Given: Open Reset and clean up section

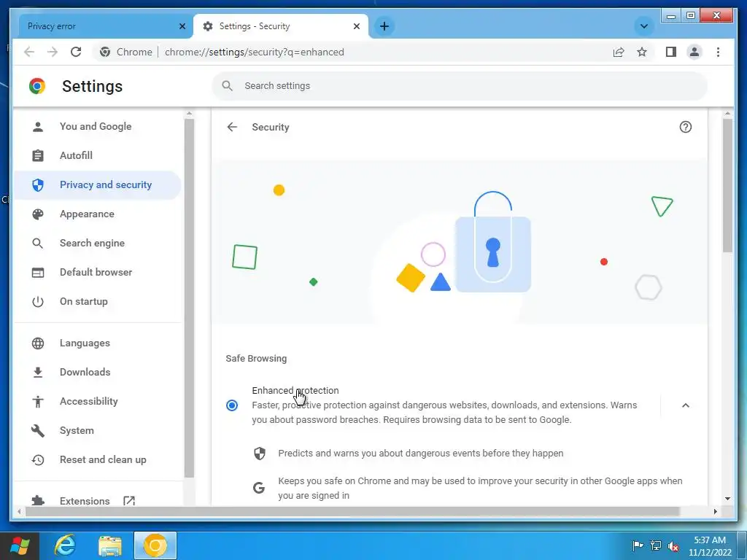Looking at the screenshot, I should (98, 460).
